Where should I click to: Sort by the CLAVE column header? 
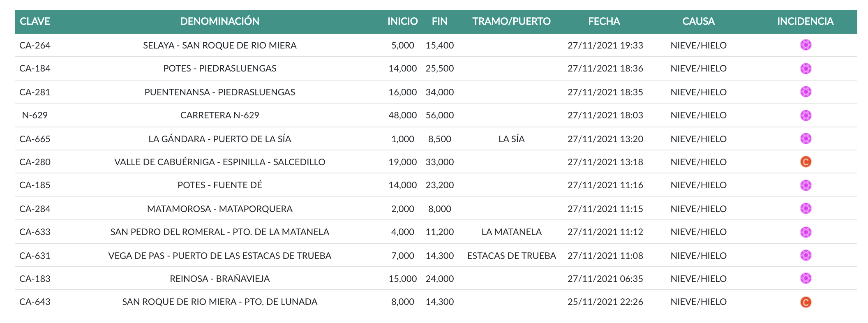point(35,21)
